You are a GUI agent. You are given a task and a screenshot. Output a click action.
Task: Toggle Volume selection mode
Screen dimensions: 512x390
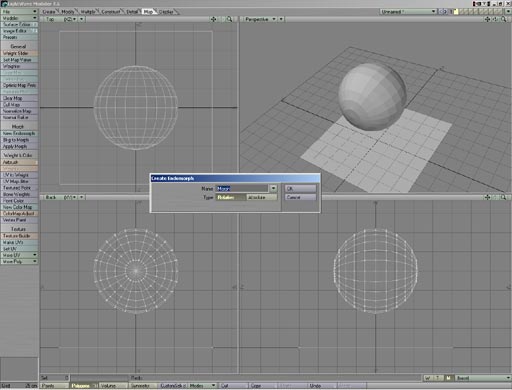click(x=114, y=386)
